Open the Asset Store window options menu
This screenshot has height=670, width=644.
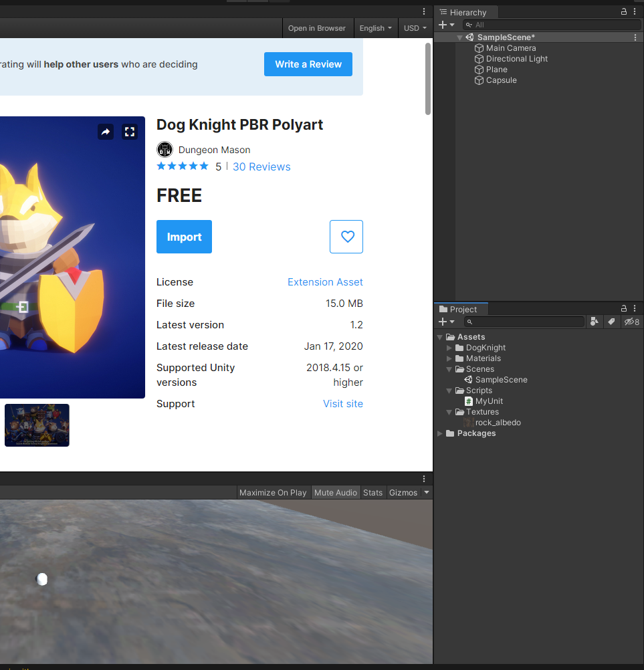[424, 11]
